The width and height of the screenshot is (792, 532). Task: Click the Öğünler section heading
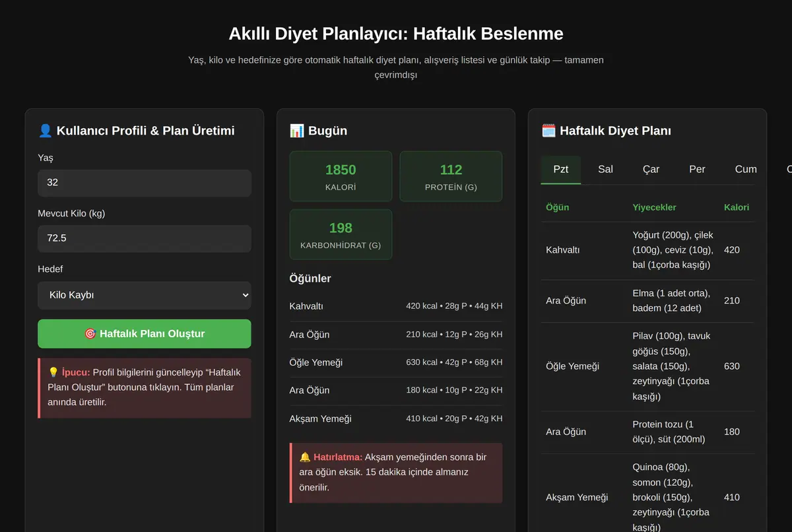click(x=310, y=279)
